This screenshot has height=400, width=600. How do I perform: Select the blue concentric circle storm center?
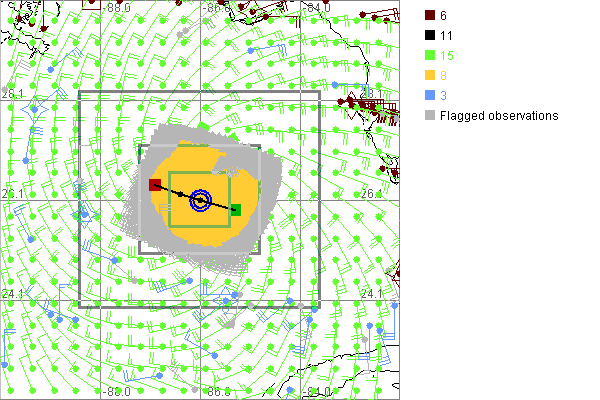201,201
